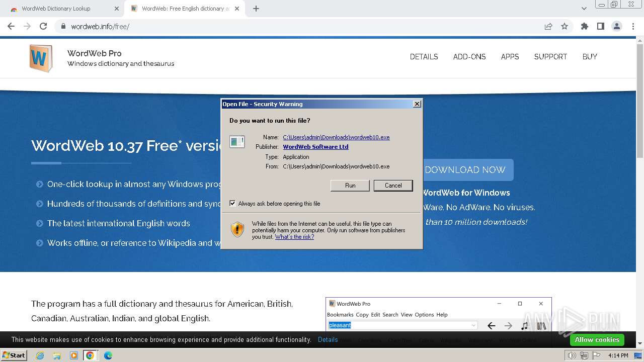Click the Chrome forward arrow
The height and width of the screenshot is (362, 644).
(27, 26)
